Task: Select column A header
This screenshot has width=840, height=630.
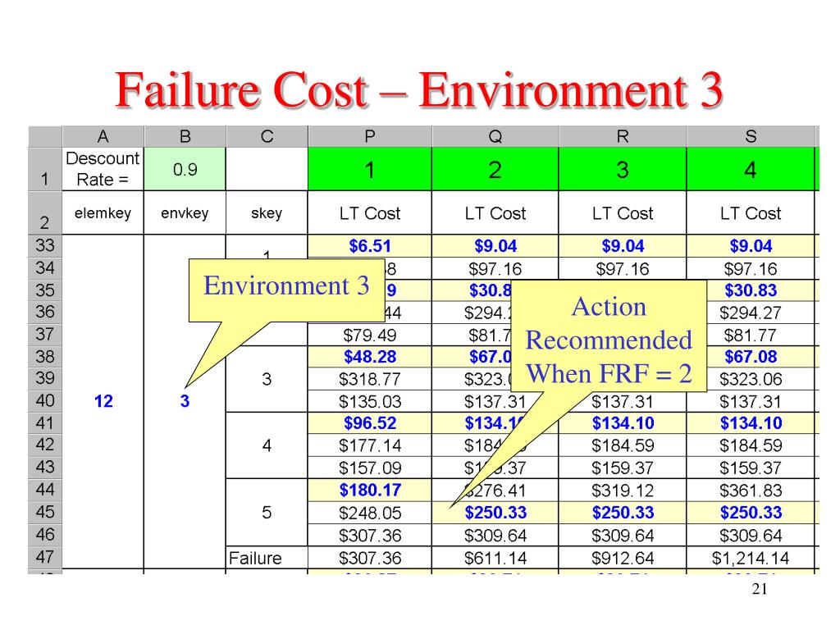Action: click(x=103, y=137)
